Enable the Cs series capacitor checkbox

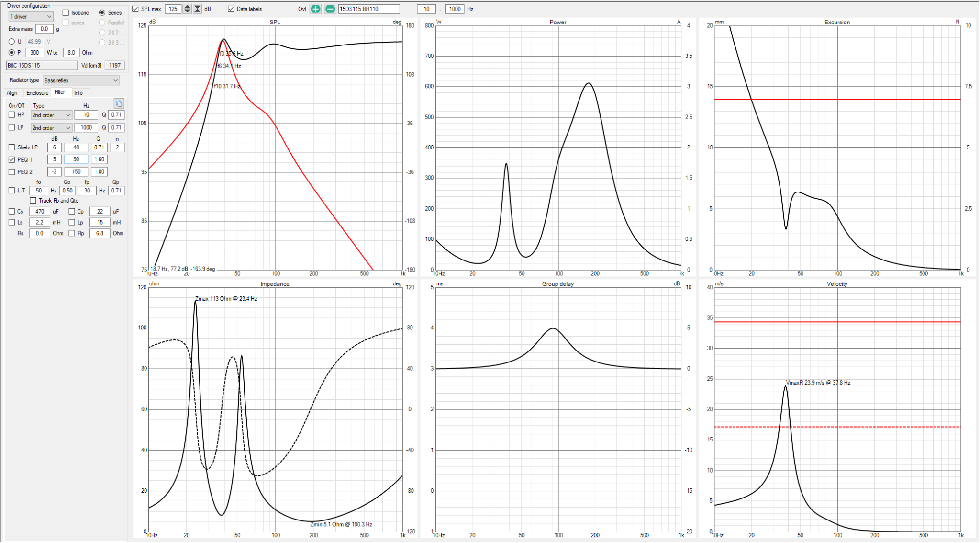(x=12, y=211)
